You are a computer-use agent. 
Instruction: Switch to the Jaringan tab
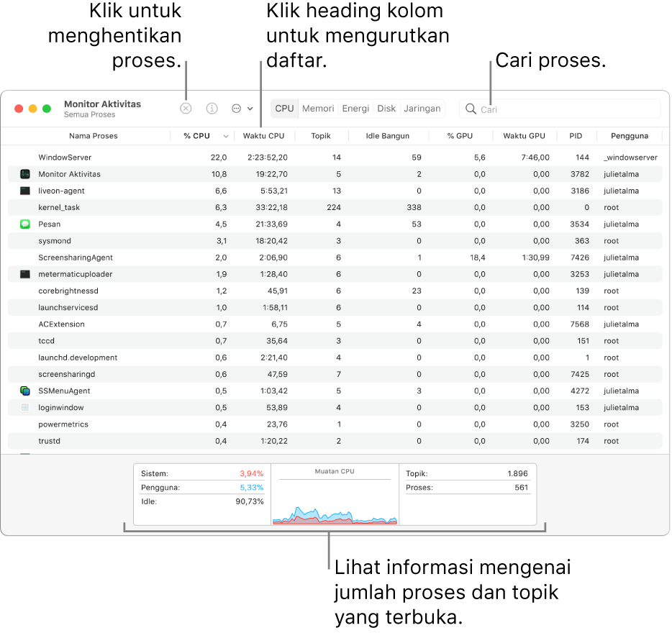pos(422,109)
